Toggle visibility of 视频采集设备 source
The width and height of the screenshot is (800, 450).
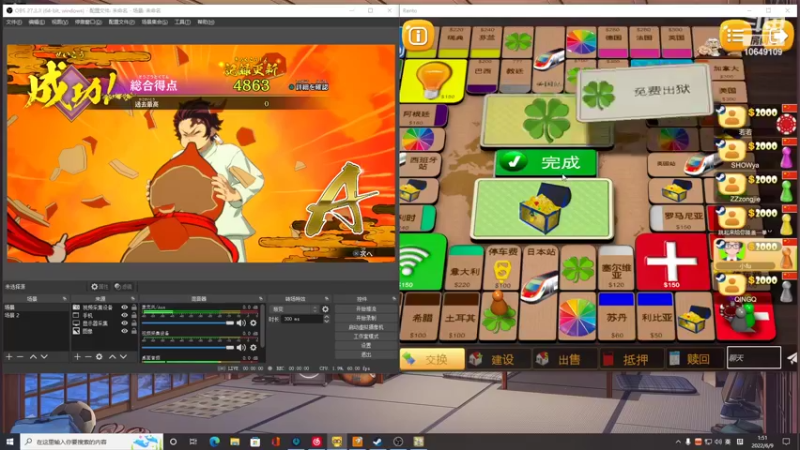coord(124,308)
